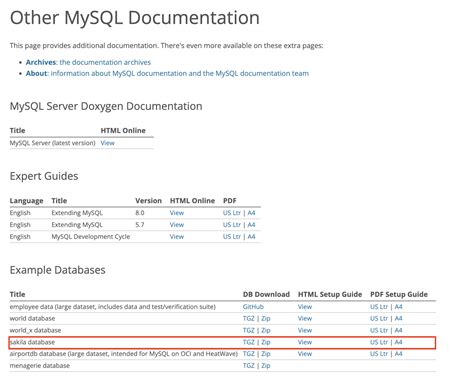Click 'MySQL Development Cycle' title cell

(91, 237)
